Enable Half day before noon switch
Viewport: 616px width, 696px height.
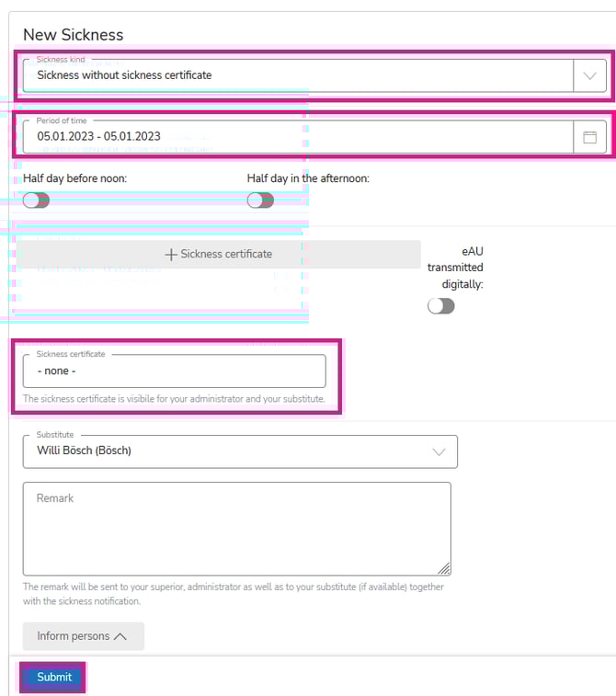[x=36, y=200]
